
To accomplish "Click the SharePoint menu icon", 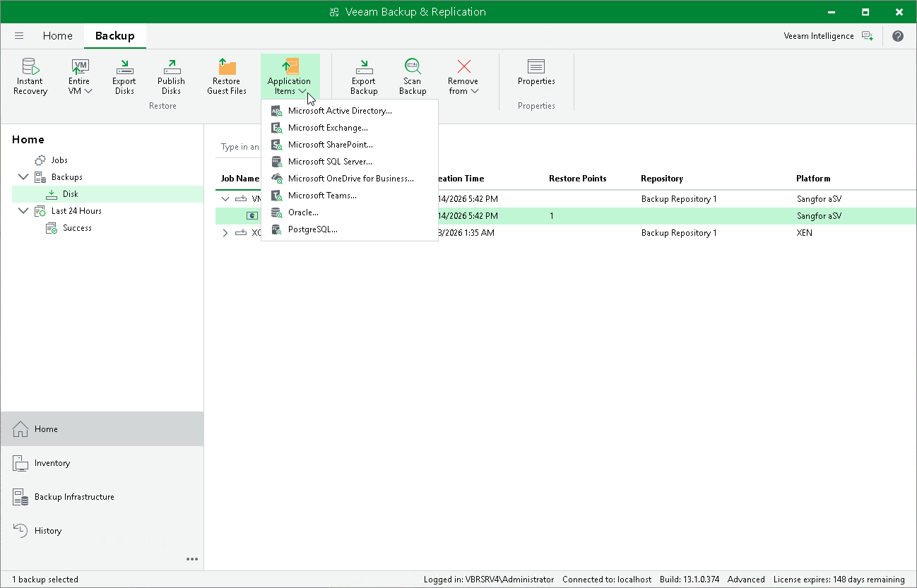I will click(x=276, y=145).
